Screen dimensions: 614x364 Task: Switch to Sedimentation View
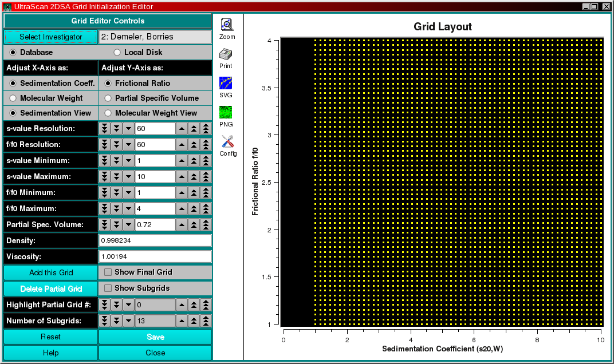(13, 113)
